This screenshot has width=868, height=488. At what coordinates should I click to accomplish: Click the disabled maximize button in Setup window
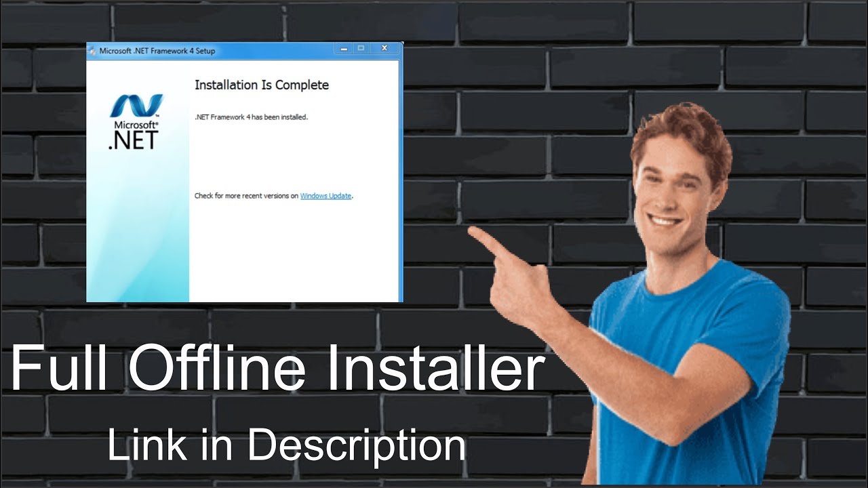click(x=361, y=48)
